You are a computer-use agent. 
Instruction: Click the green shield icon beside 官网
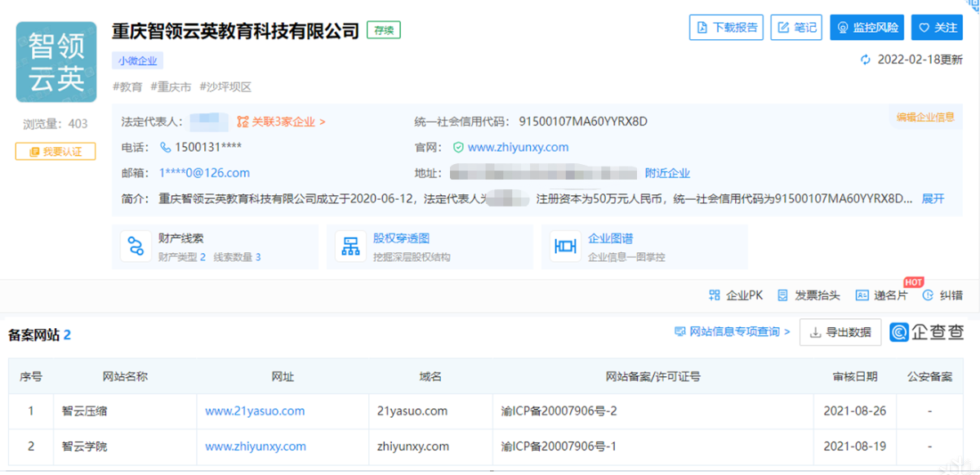click(x=458, y=148)
